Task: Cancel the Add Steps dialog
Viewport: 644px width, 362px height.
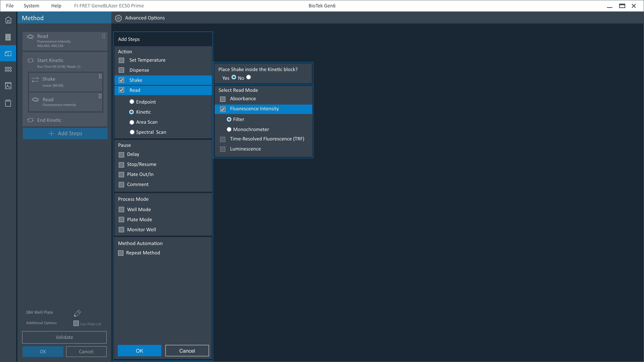Action: 187,351
